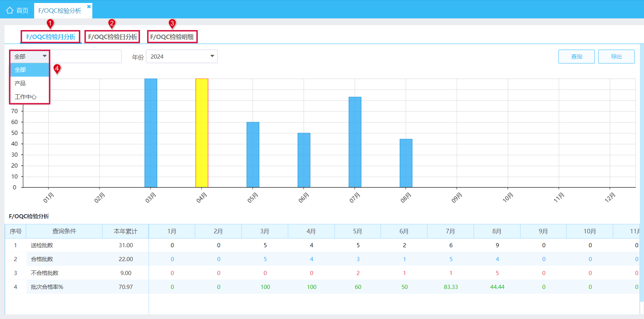
Task: Click 送检批数 value 9 under 8月
Action: tap(497, 245)
